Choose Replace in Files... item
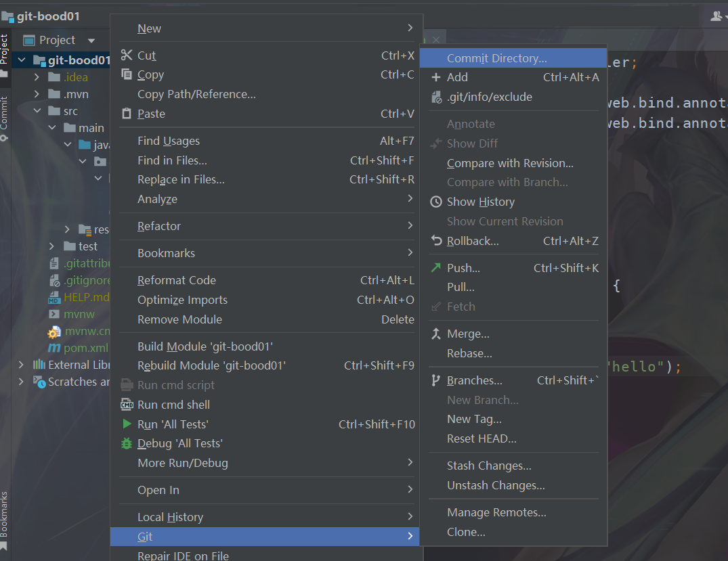 pos(267,179)
